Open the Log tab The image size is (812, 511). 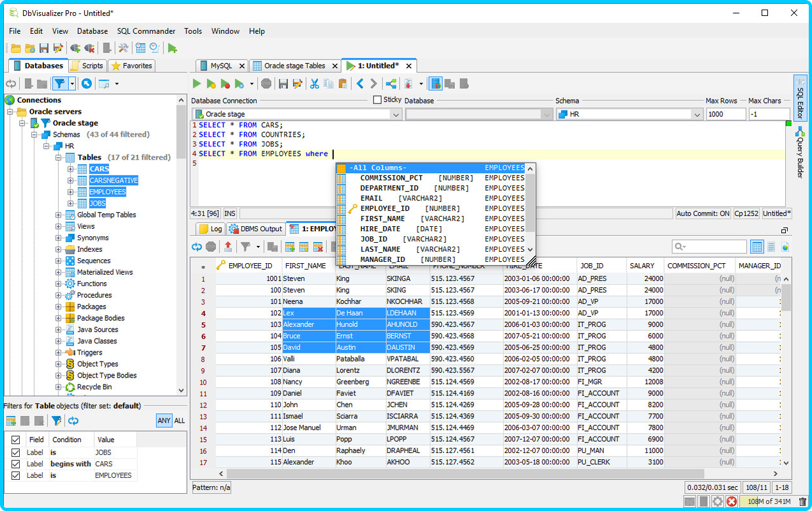pos(210,229)
